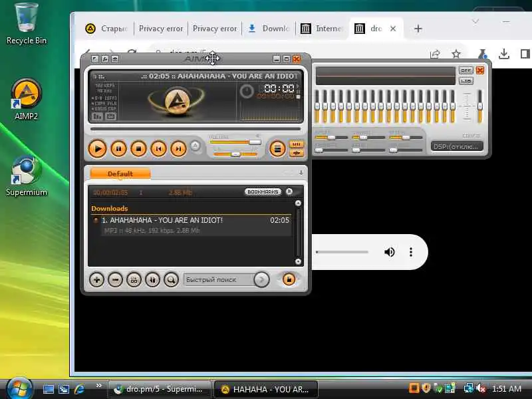This screenshot has height=399, width=532.
Task: Open the dro.pm/5 - Supermium taskbar button
Action: [x=159, y=389]
